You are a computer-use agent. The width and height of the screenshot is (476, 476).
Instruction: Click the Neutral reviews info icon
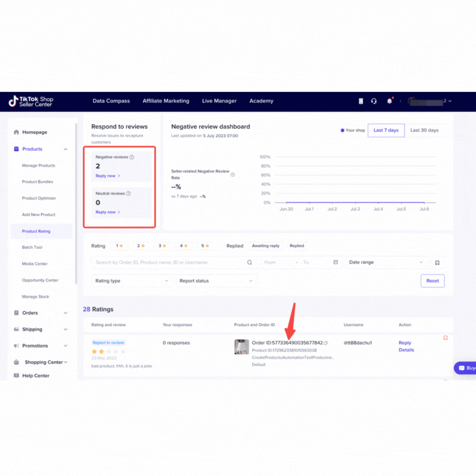pos(128,193)
